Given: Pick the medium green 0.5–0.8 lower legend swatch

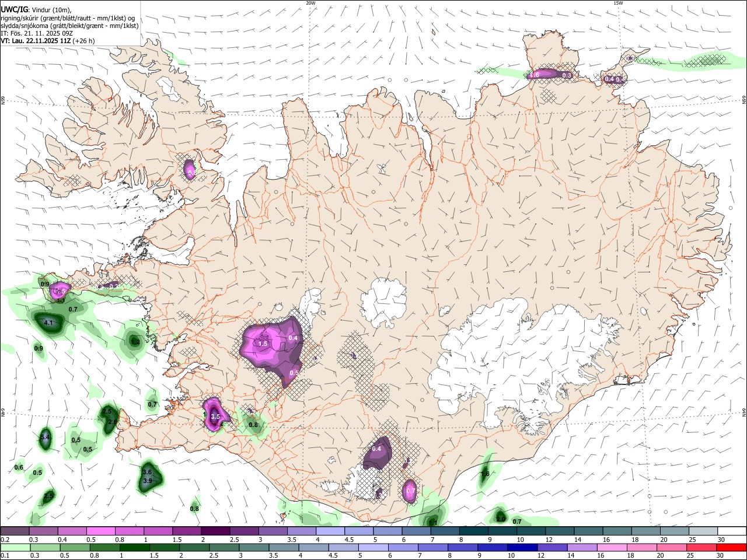Looking at the screenshot, I should [x=75, y=547].
